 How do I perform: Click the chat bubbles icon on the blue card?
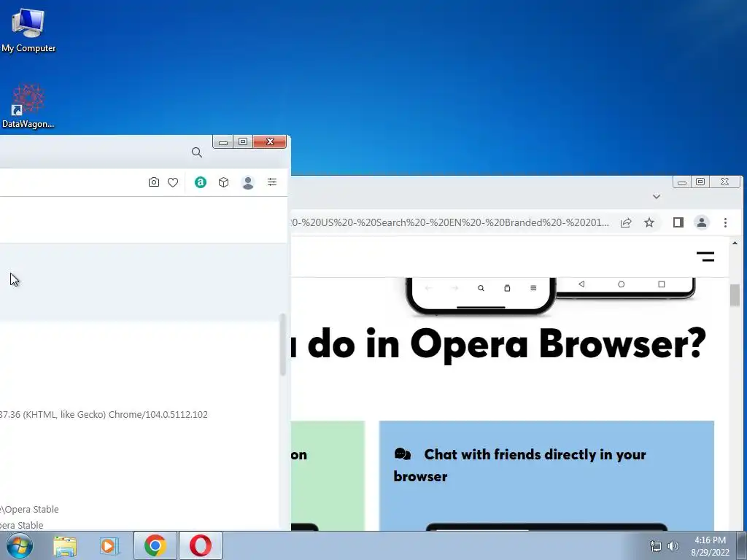click(403, 454)
